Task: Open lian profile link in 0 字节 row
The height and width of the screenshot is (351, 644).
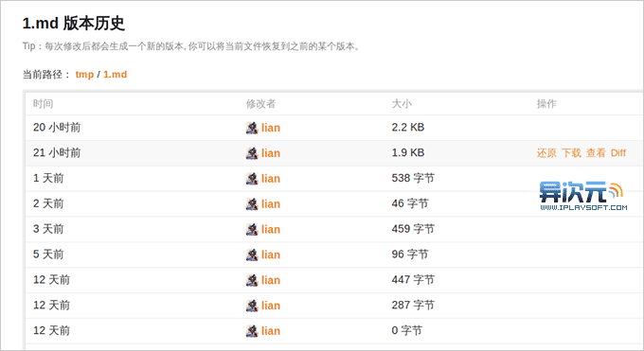Action: pyautogui.click(x=271, y=331)
